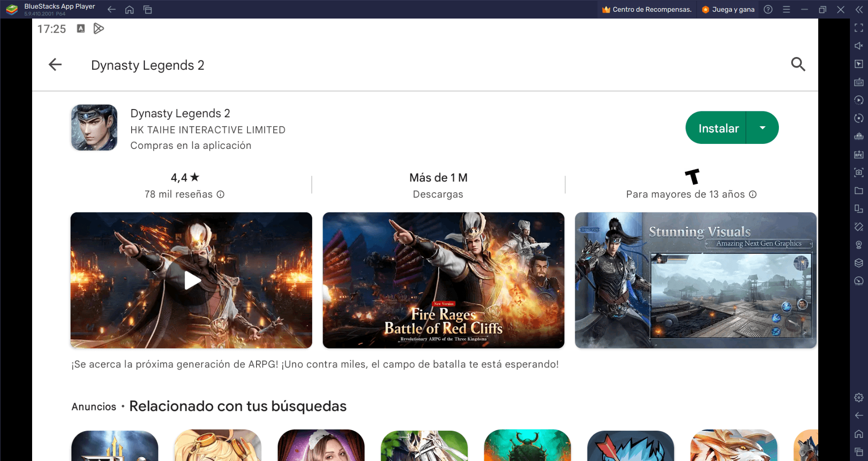This screenshot has height=461, width=868.
Task: Click sidebar home icon at bottom
Action: pos(859,434)
